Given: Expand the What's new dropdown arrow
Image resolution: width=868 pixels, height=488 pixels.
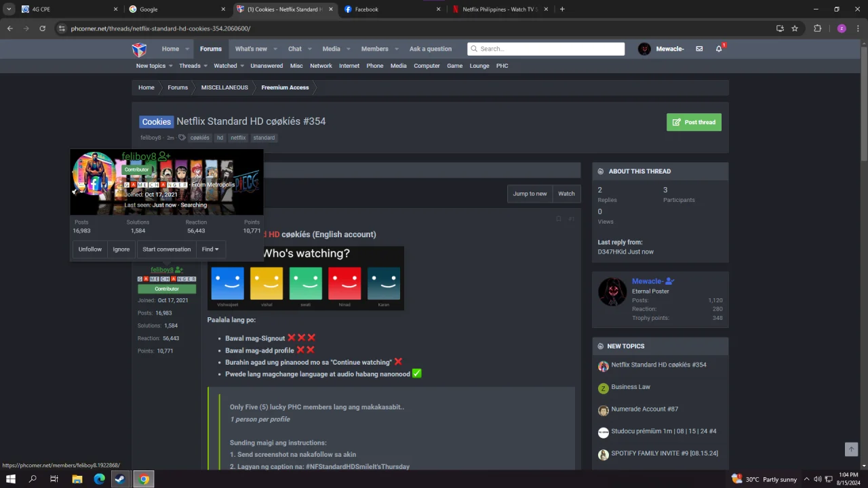Looking at the screenshot, I should [276, 49].
